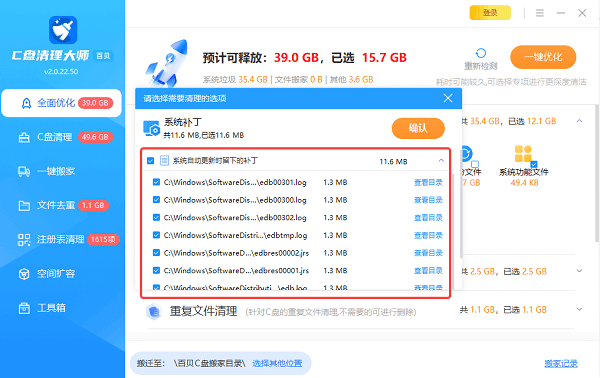Click the 重复文件清理 hexagon icon

coord(154,311)
